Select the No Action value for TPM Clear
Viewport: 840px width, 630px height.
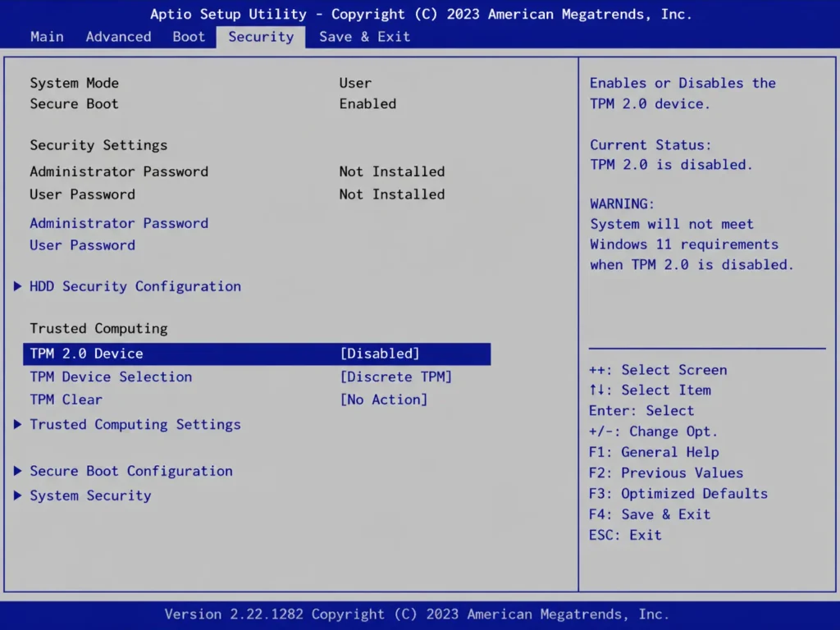click(384, 399)
